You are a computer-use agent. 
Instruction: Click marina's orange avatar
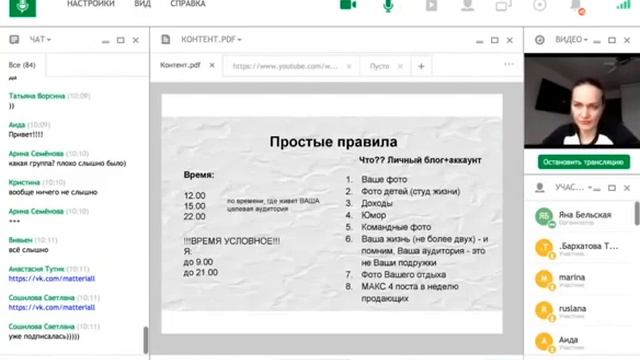click(x=544, y=279)
